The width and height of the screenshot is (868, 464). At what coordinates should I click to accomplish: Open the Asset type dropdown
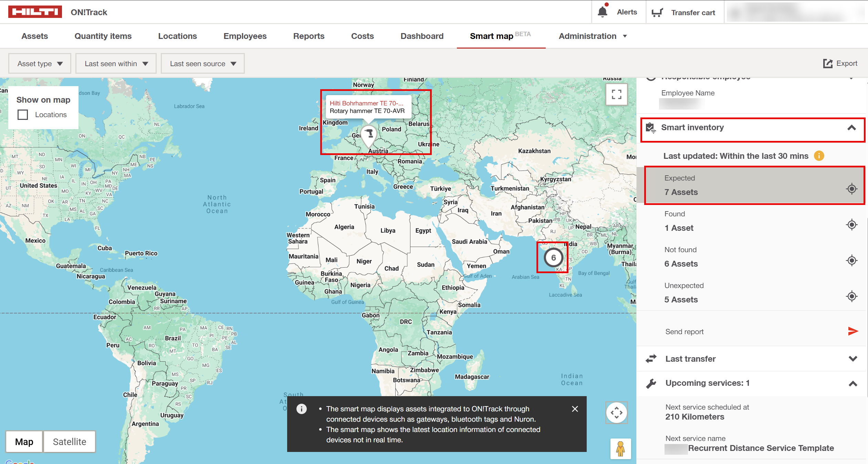point(40,63)
